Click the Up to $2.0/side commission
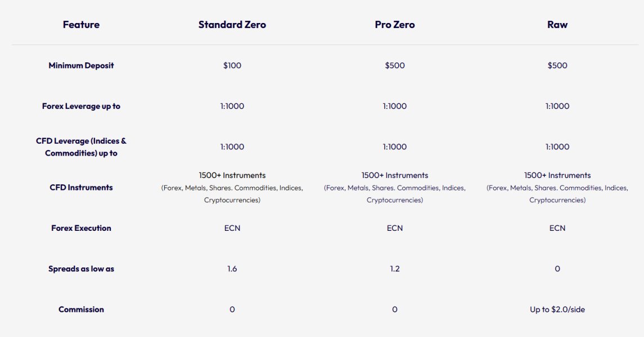Viewport: 644px width, 337px height. pyautogui.click(x=557, y=309)
